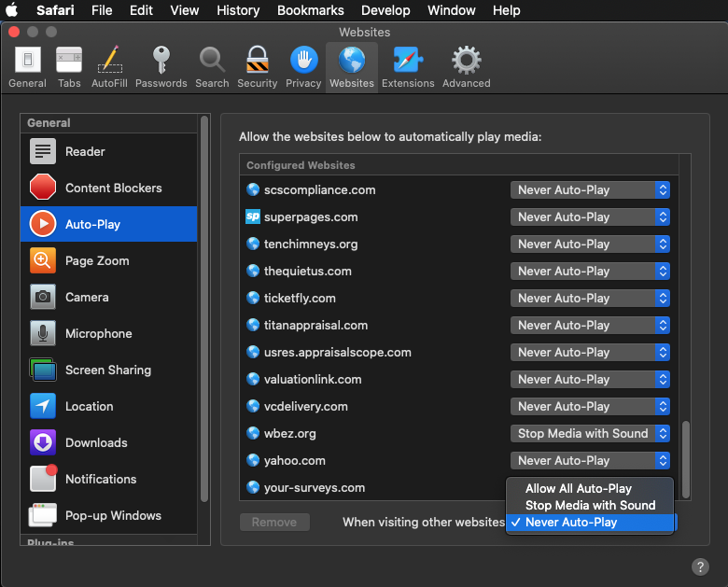This screenshot has height=587, width=728.
Task: Open titanappraisal.com auto-play dropdown
Action: coord(590,325)
